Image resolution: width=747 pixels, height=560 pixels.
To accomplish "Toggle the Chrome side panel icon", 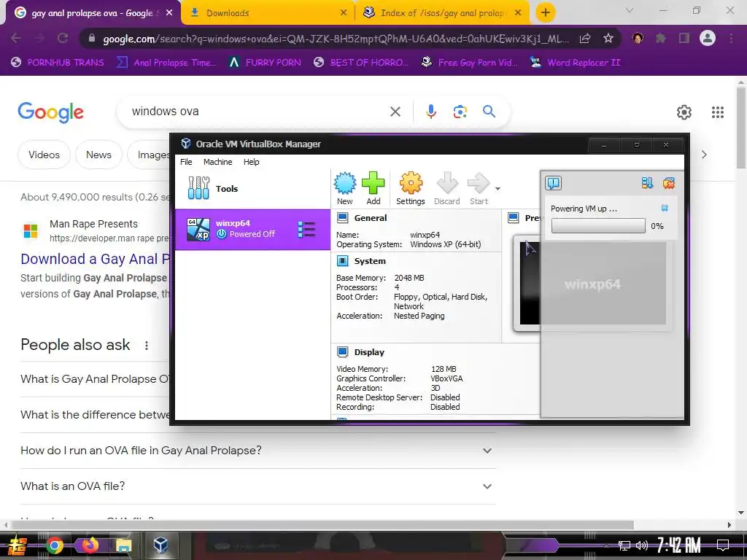I will [684, 39].
